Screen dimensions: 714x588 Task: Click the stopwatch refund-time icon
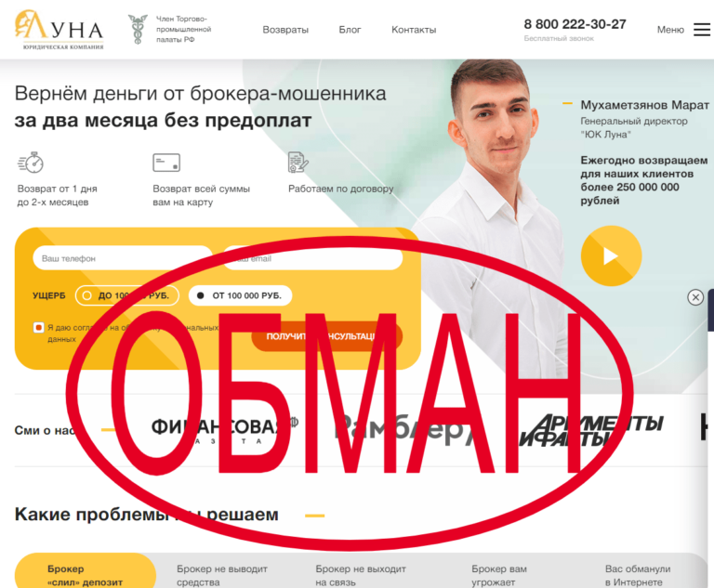[x=31, y=163]
